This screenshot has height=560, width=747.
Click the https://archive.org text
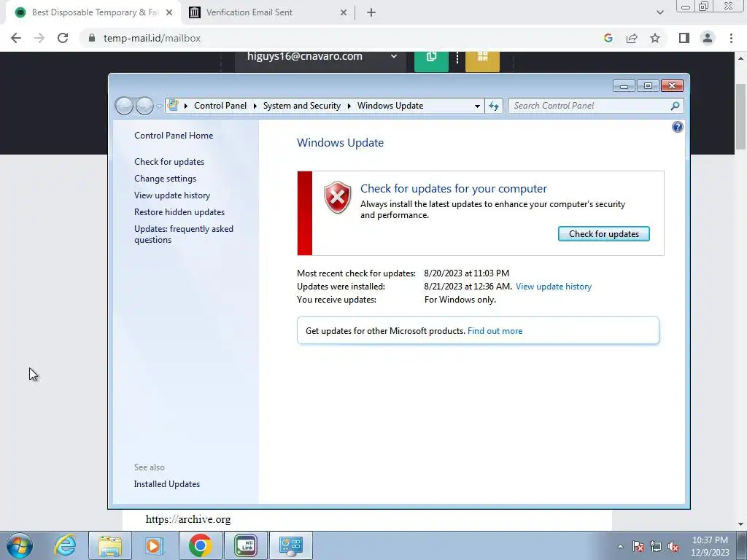pos(188,519)
